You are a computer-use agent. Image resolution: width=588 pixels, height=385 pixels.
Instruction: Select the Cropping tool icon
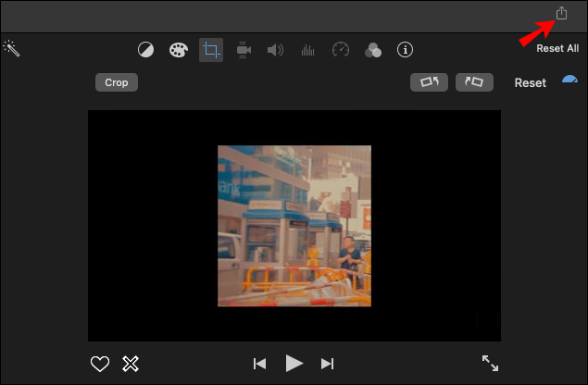pyautogui.click(x=211, y=50)
